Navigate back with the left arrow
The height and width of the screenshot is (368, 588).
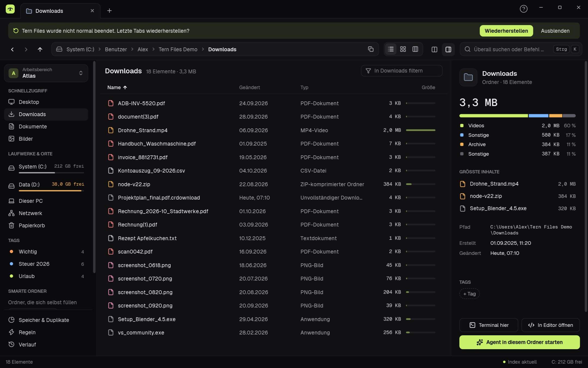(x=12, y=49)
